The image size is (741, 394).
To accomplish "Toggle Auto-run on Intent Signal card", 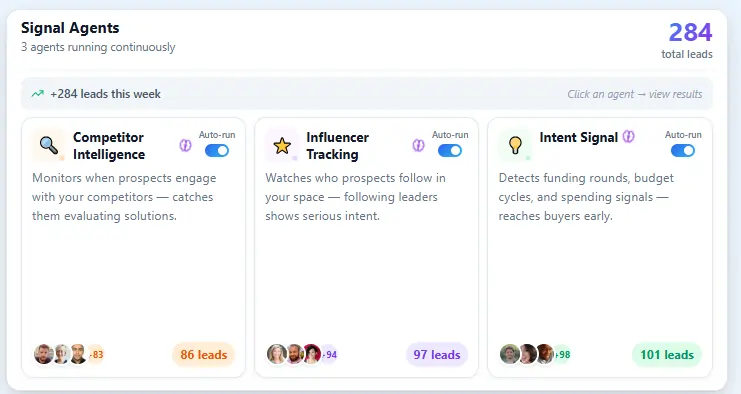I will pos(683,151).
